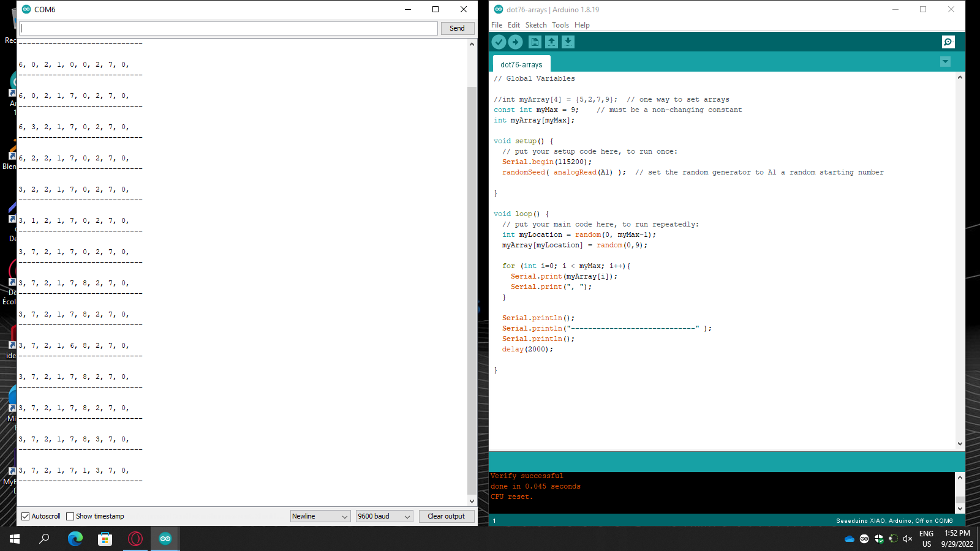Image resolution: width=980 pixels, height=551 pixels.
Task: Select the dot76-arrays sketch tab
Action: click(521, 64)
